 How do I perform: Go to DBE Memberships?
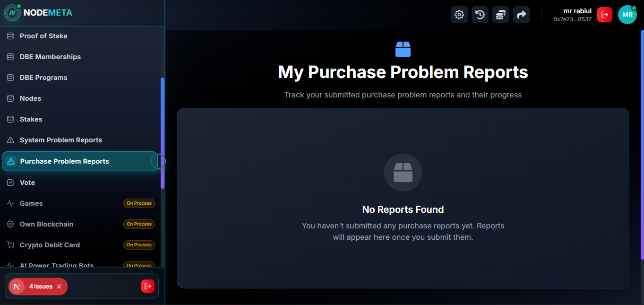(x=50, y=57)
